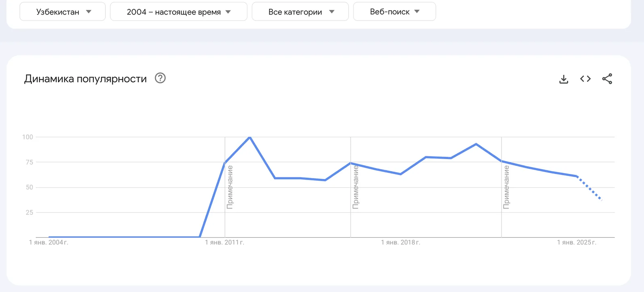Open the Примечание note near 2022
The image size is (644, 292).
point(506,187)
